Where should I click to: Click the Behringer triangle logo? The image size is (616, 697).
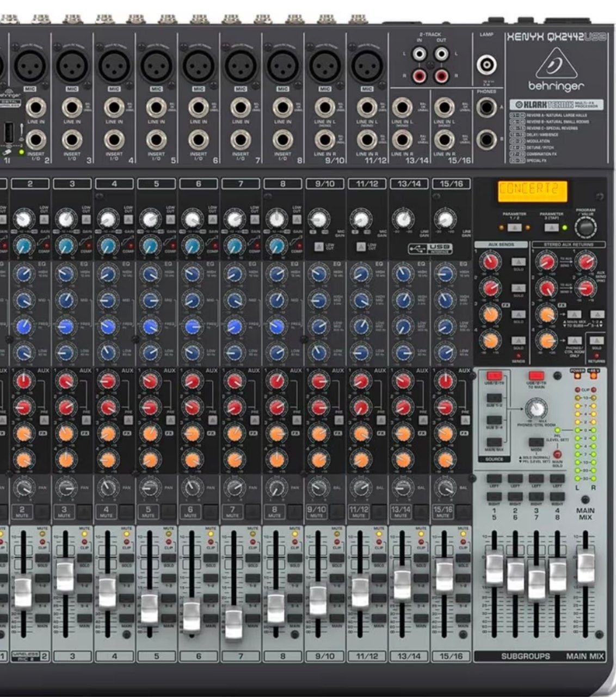pyautogui.click(x=556, y=63)
